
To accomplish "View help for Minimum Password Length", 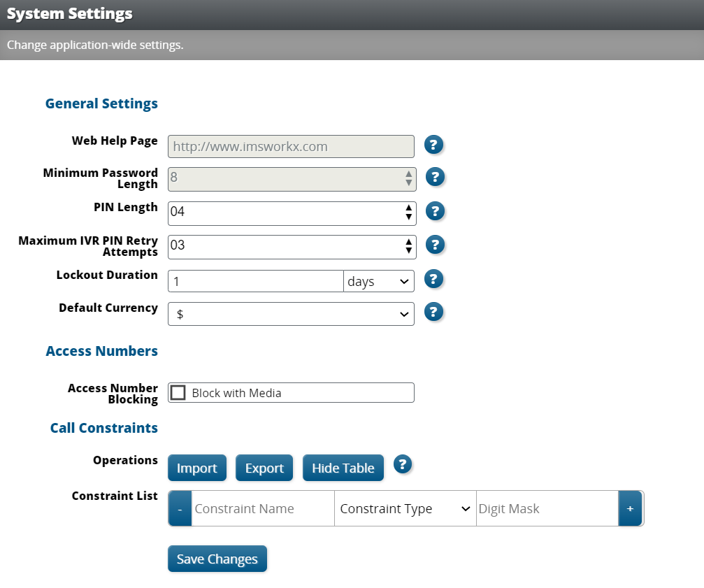I will point(435,177).
